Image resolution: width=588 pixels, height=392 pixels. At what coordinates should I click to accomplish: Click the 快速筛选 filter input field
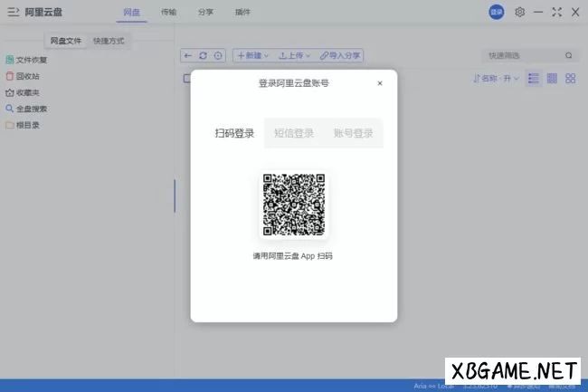click(x=522, y=56)
